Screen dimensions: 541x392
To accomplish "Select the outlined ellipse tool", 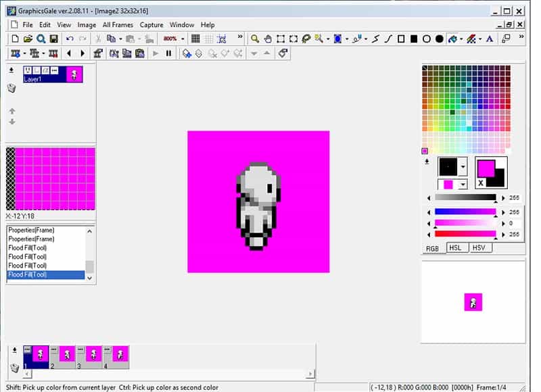I will 427,39.
